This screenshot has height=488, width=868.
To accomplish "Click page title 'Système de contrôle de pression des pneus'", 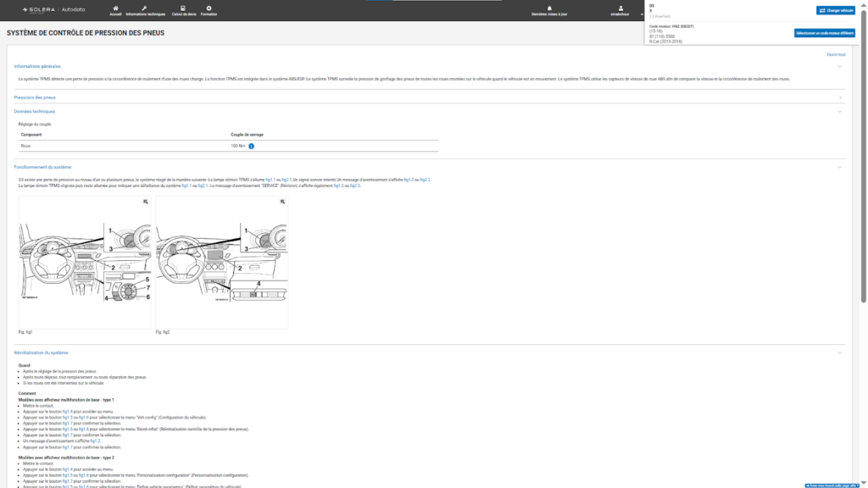I will [86, 33].
